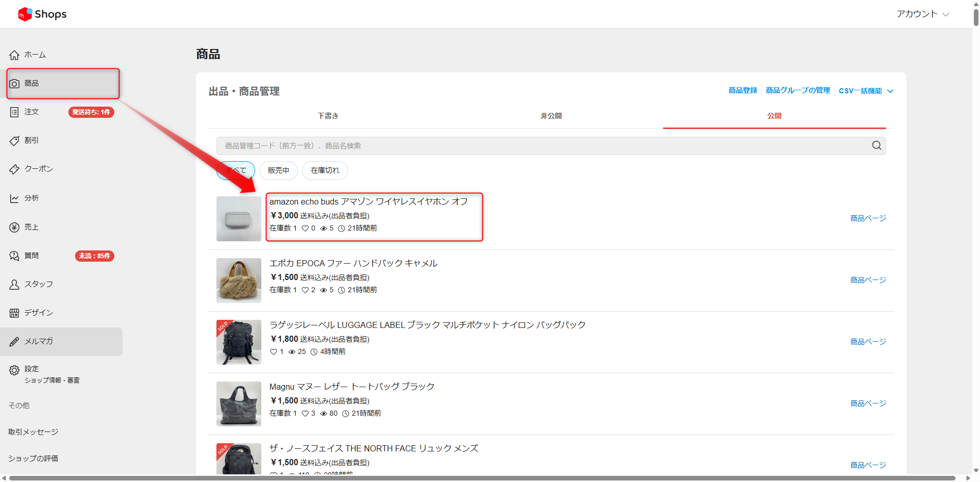Go to ショップの評価 in sidebar
The width and height of the screenshot is (980, 482).
[33, 459]
